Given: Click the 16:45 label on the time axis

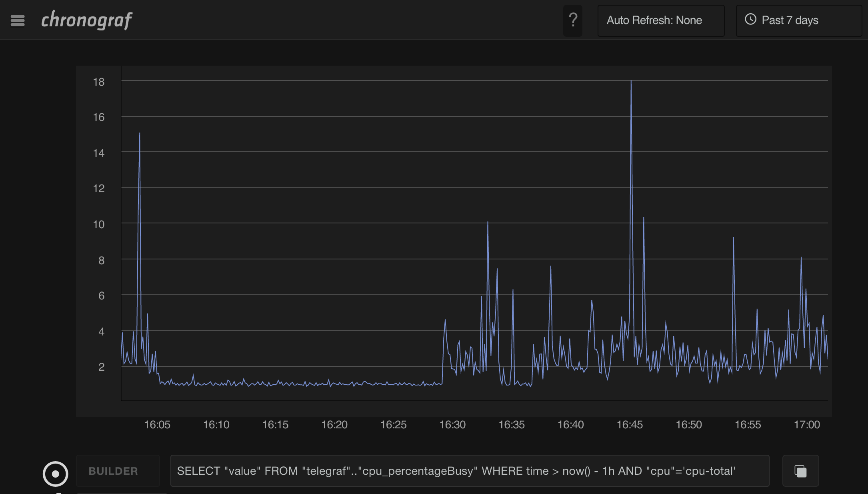Looking at the screenshot, I should (x=630, y=424).
